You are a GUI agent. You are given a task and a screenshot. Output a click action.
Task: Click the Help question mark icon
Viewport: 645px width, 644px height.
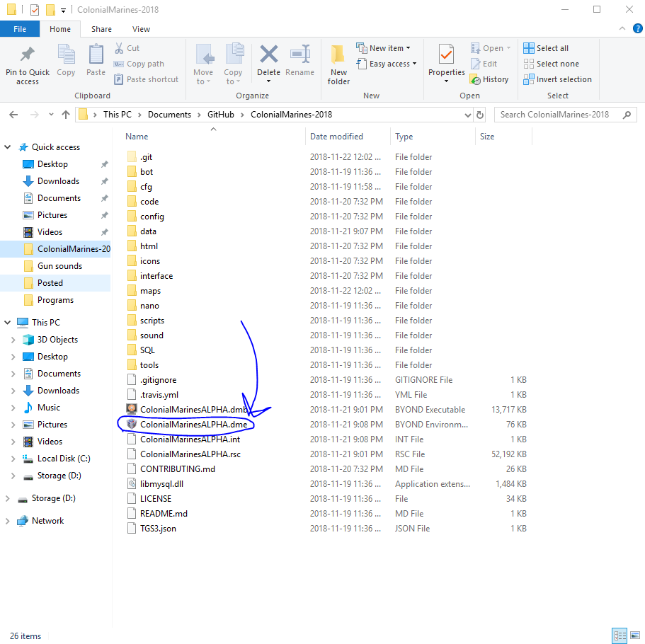coord(637,28)
